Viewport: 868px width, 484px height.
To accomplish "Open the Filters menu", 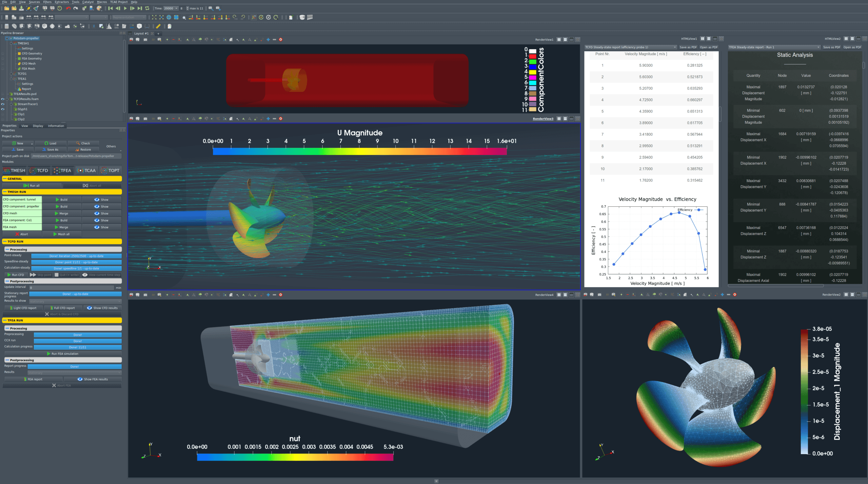I will (47, 2).
